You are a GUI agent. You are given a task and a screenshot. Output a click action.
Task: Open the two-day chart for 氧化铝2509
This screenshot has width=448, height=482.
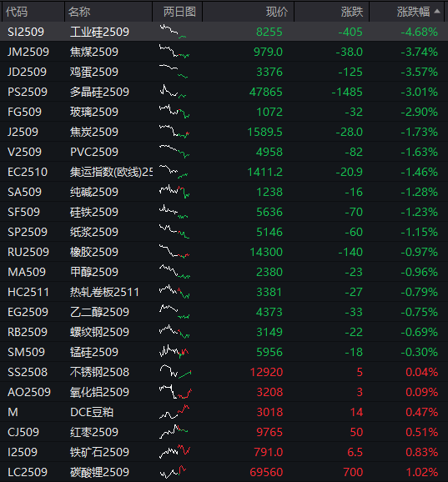coord(175,392)
